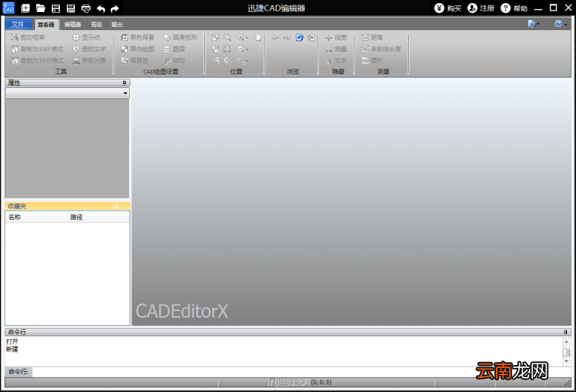Click the zoom out magnifier icon
This screenshot has height=392, width=576.
tap(241, 49)
